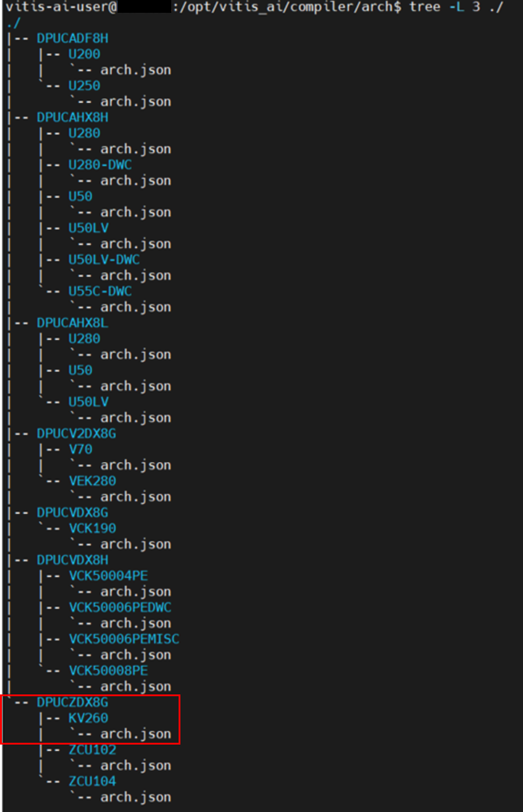523x812 pixels.
Task: Select the U280-DWC folder
Action: 100,165
